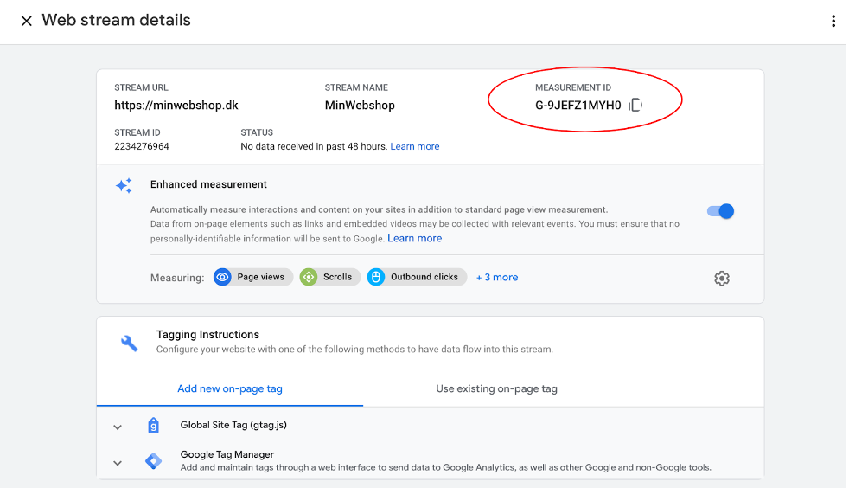Select the measurement ID G-9JEFZ1MYH0
Screen dimensions: 868x488
(x=578, y=106)
